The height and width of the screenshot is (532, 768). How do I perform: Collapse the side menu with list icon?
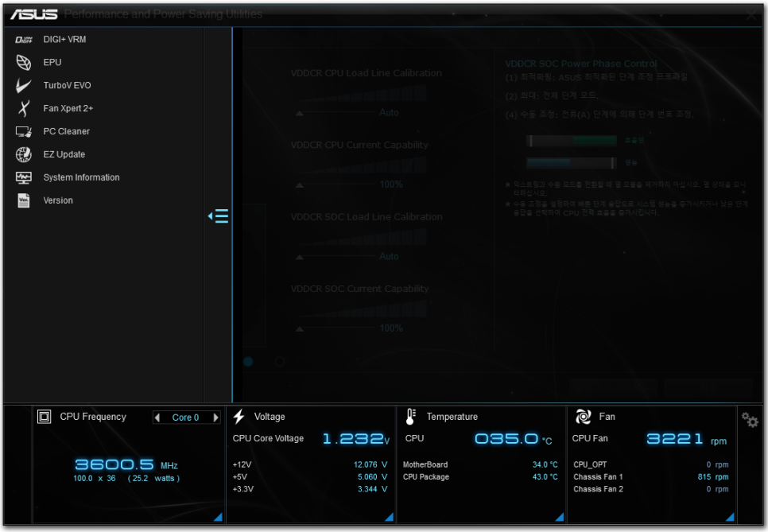tap(219, 216)
